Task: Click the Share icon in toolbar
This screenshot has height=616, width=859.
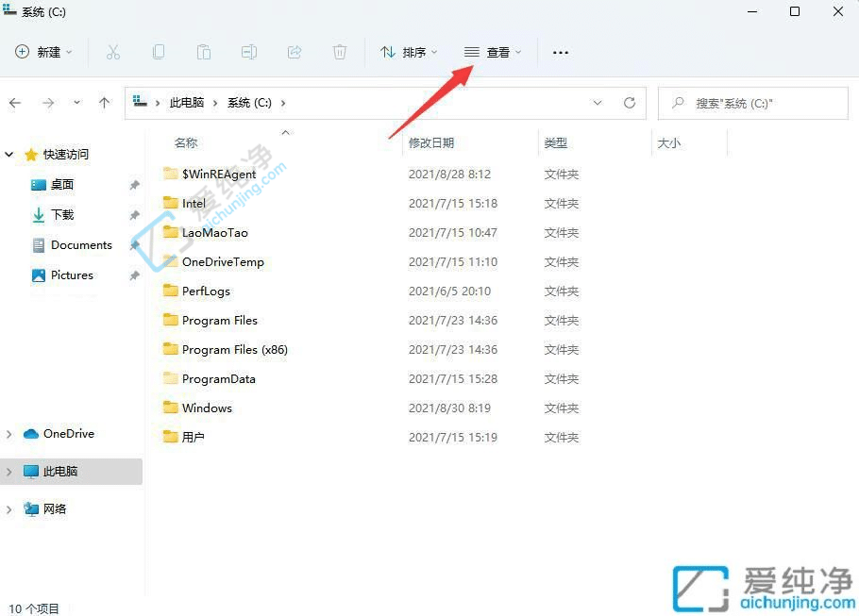Action: [x=295, y=52]
